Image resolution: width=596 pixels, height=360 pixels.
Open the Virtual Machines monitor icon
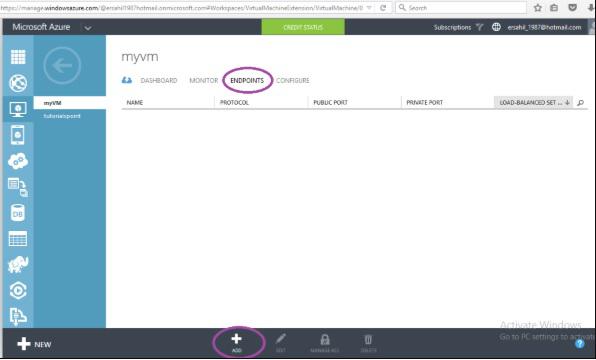tap(18, 109)
